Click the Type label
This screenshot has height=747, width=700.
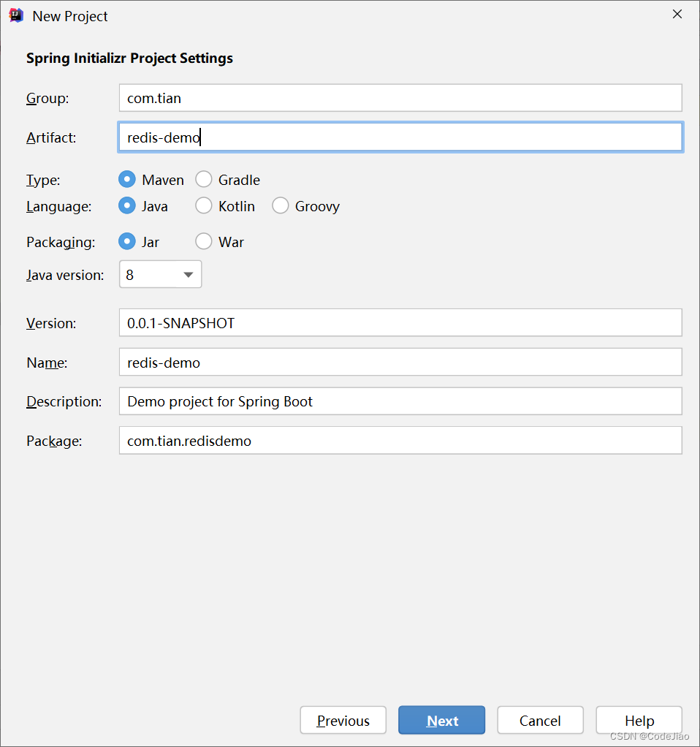click(43, 181)
